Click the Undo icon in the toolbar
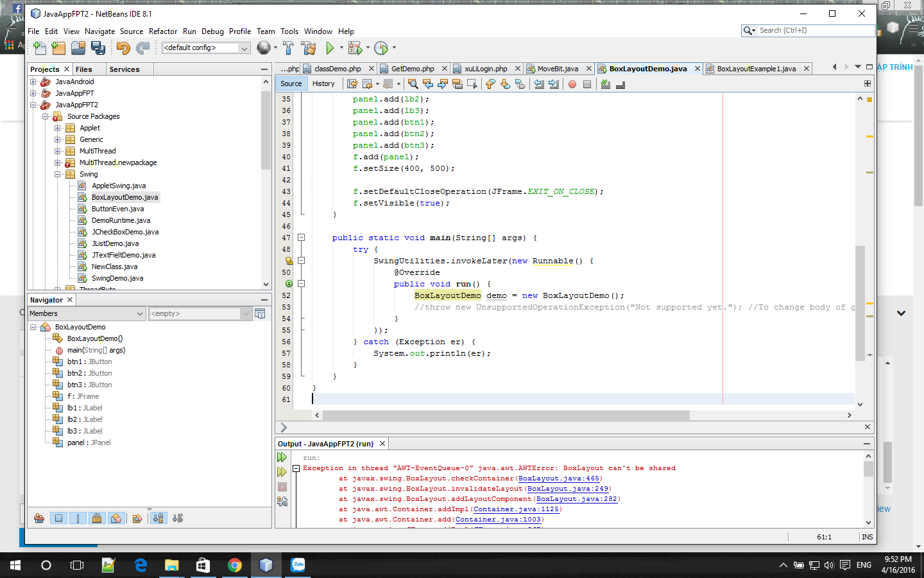 point(121,48)
